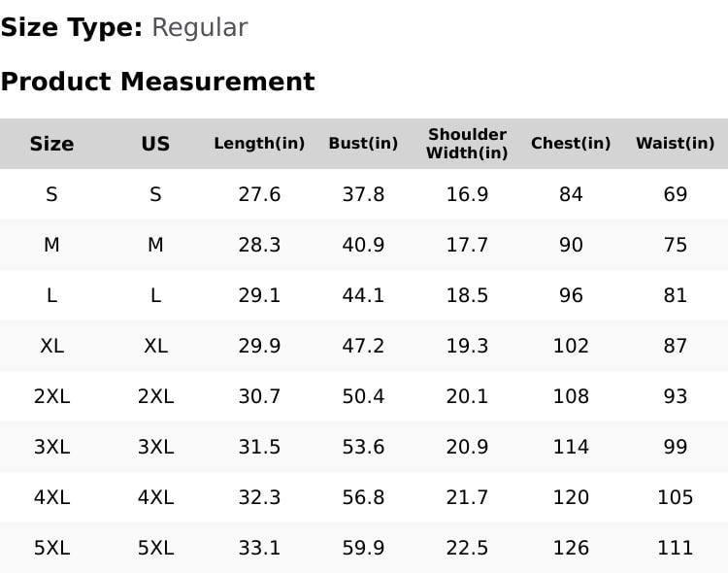Click the 44.1 bust measurement

coord(363,295)
